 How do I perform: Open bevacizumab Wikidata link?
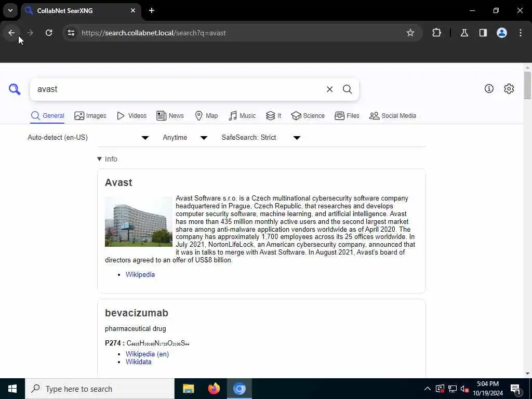coord(138,362)
